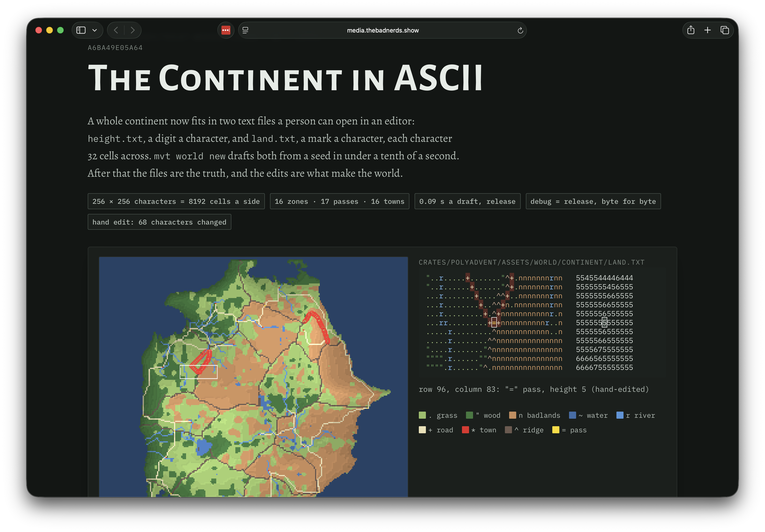Click the tan badlands legend swatch
The width and height of the screenshot is (765, 532).
[512, 415]
